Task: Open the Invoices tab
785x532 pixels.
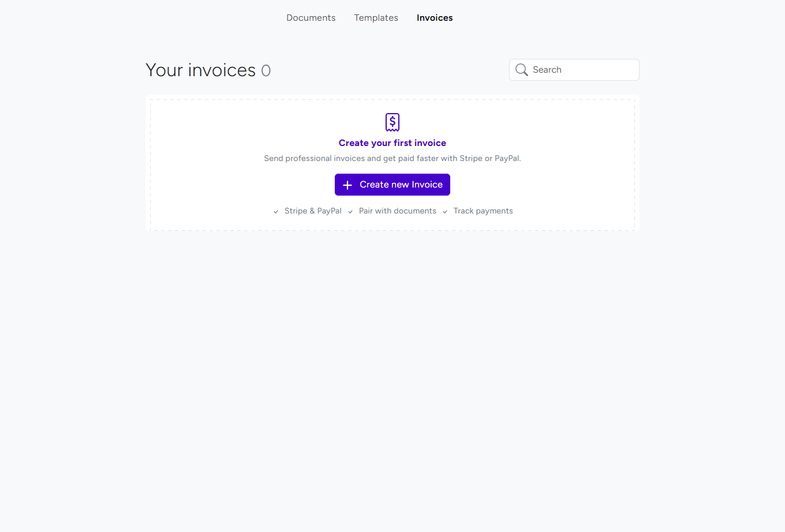Action: tap(435, 17)
